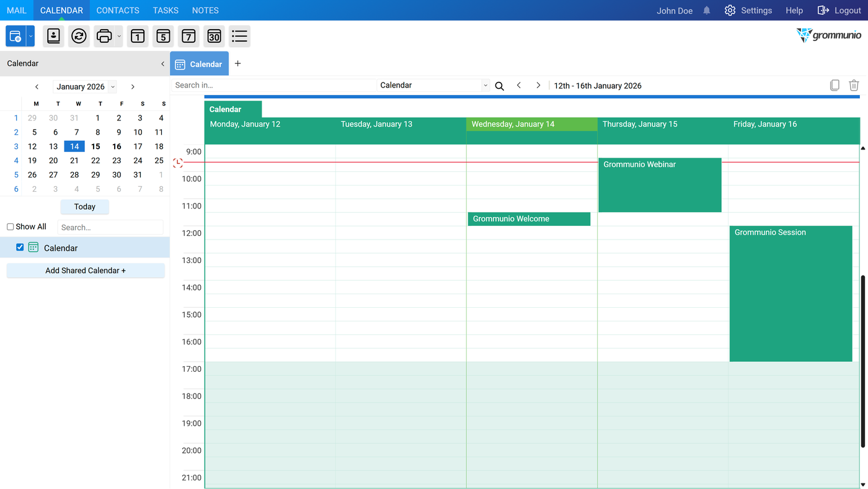This screenshot has width=868, height=489.
Task: Switch to 30-day month view icon
Action: [x=214, y=37]
